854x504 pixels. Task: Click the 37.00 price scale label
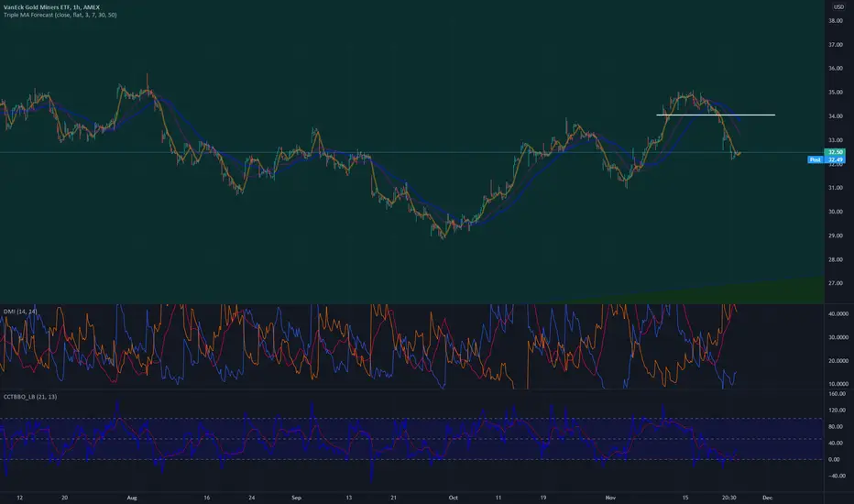(x=836, y=45)
